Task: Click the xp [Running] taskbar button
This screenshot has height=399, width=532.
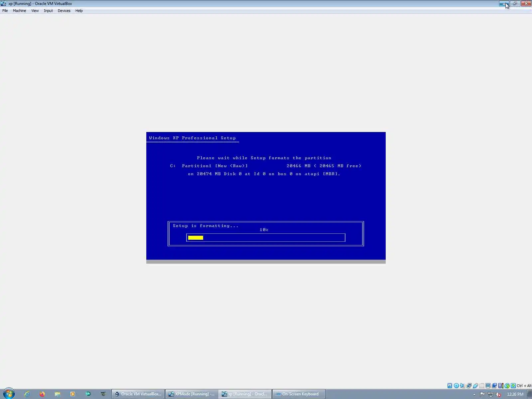Action: point(245,394)
